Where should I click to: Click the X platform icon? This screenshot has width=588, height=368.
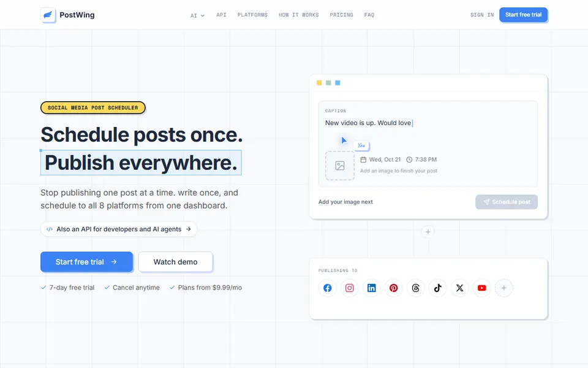(460, 288)
